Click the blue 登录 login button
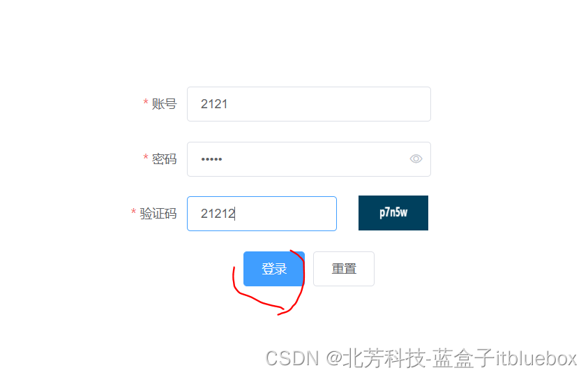This screenshot has width=588, height=375. [273, 269]
